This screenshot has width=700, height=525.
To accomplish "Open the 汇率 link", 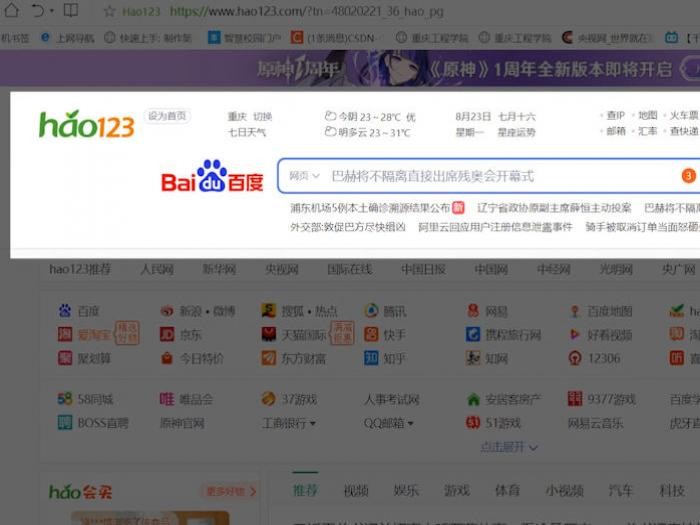I will click(648, 131).
